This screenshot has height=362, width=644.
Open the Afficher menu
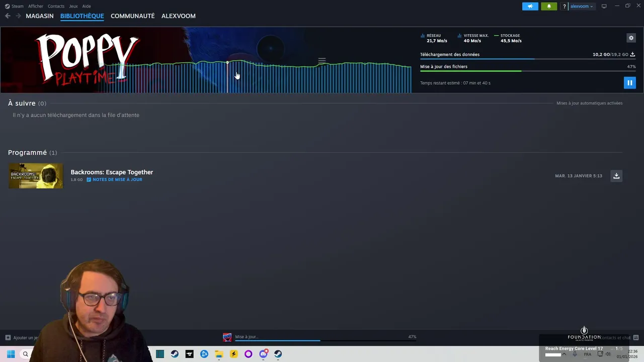[36, 6]
